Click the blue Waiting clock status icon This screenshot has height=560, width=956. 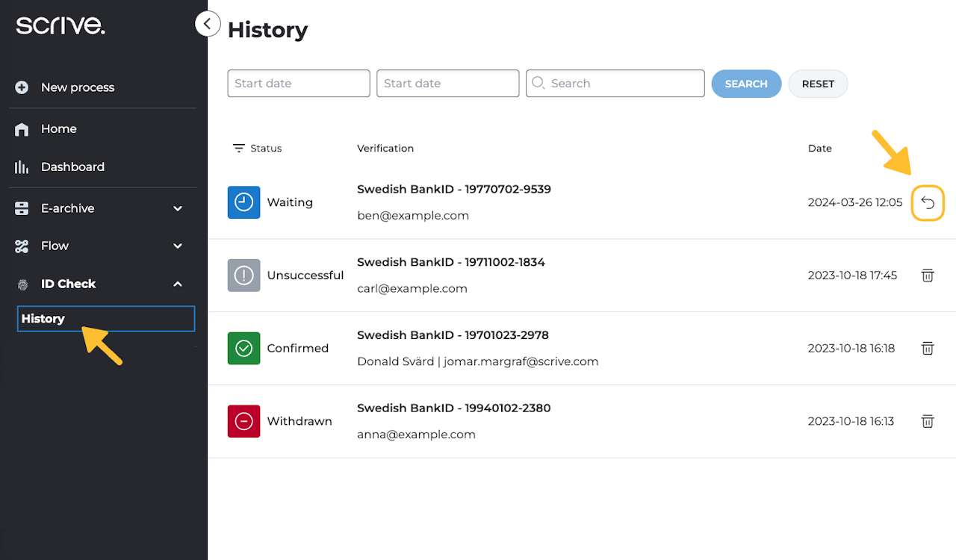(243, 202)
